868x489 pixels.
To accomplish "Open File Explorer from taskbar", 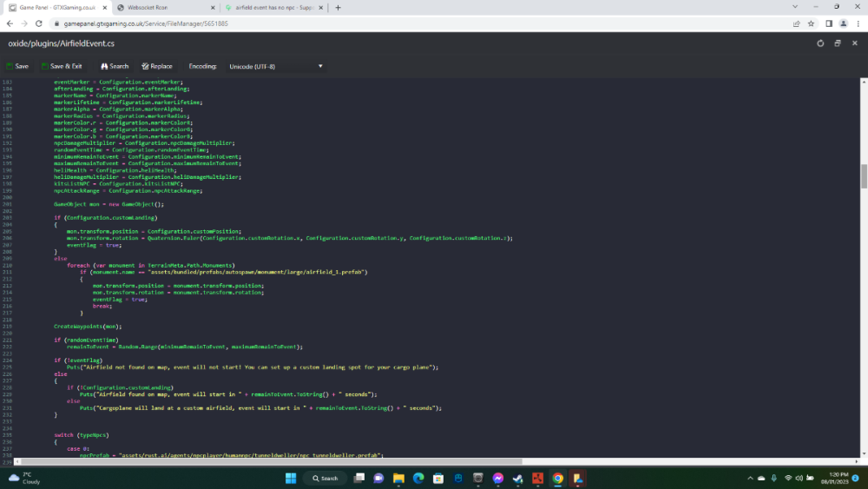I will click(398, 478).
